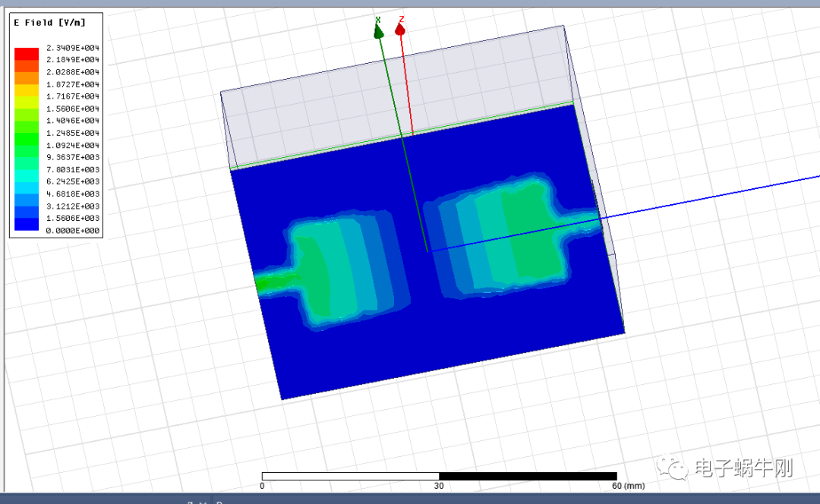Click the 60 (mm) scale label
This screenshot has height=504, width=820.
coord(627,486)
